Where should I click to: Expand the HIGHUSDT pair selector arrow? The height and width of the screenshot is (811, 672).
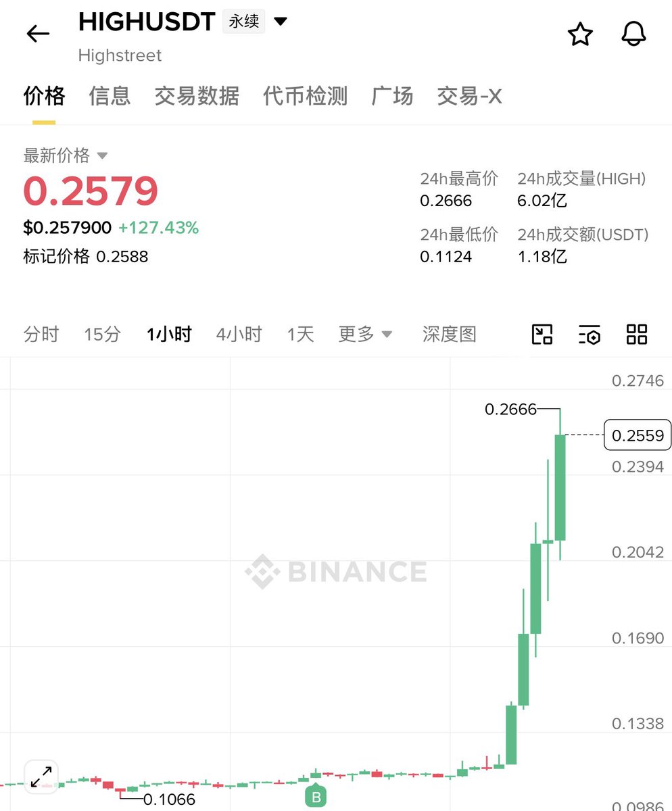[280, 22]
